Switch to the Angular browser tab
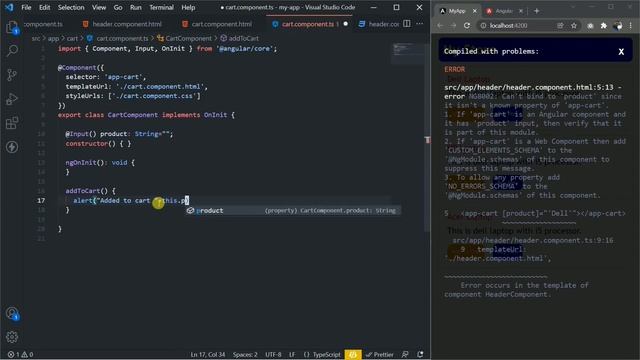640x360 pixels. [x=504, y=11]
